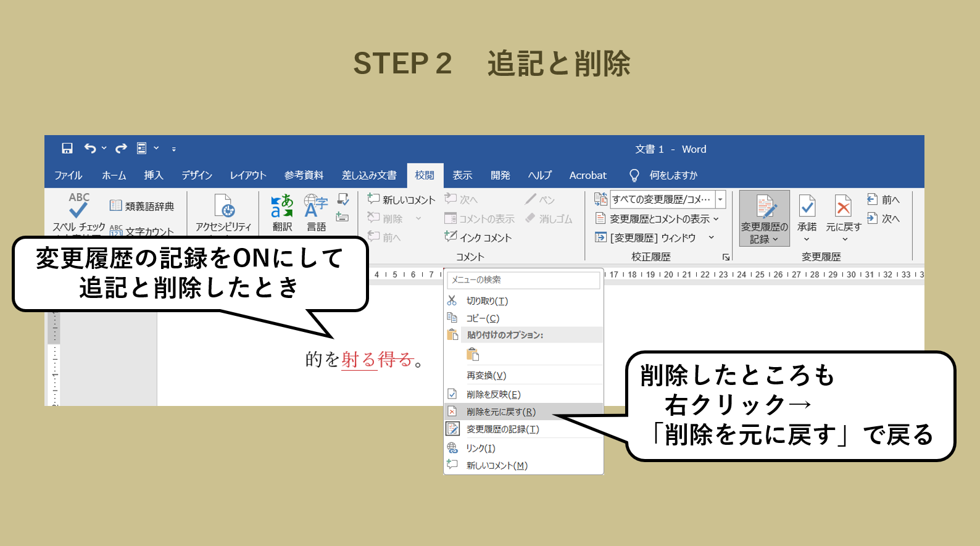Open the 校正履歴 group dialog launcher
980x546 pixels.
(x=726, y=257)
